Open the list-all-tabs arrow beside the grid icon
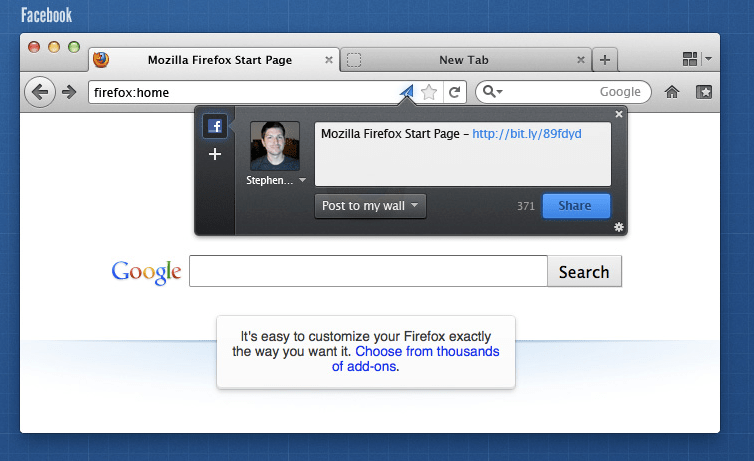754x461 pixels. [708, 59]
